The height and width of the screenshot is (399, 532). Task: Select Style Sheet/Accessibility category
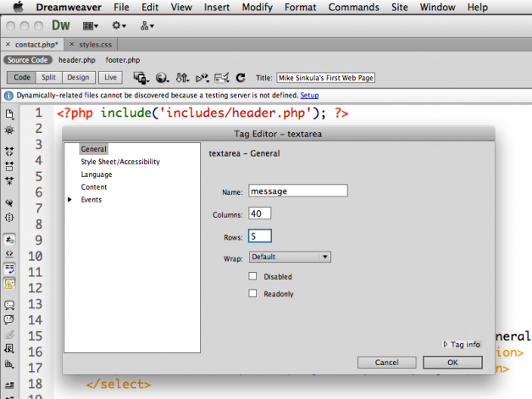120,162
